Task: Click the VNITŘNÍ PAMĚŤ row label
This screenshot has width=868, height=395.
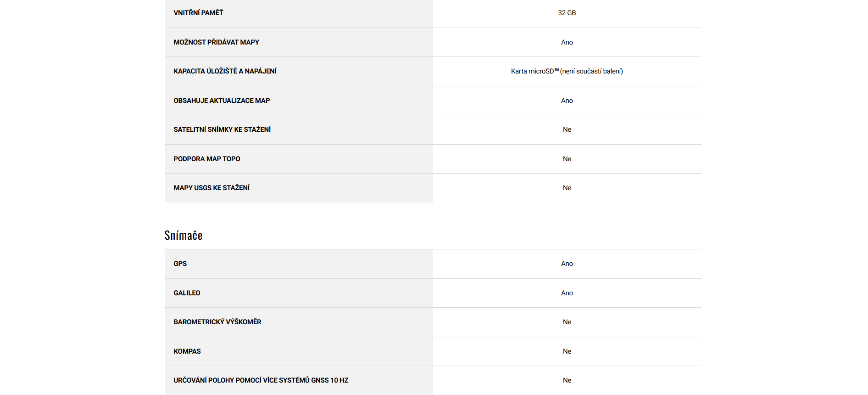Action: point(198,13)
